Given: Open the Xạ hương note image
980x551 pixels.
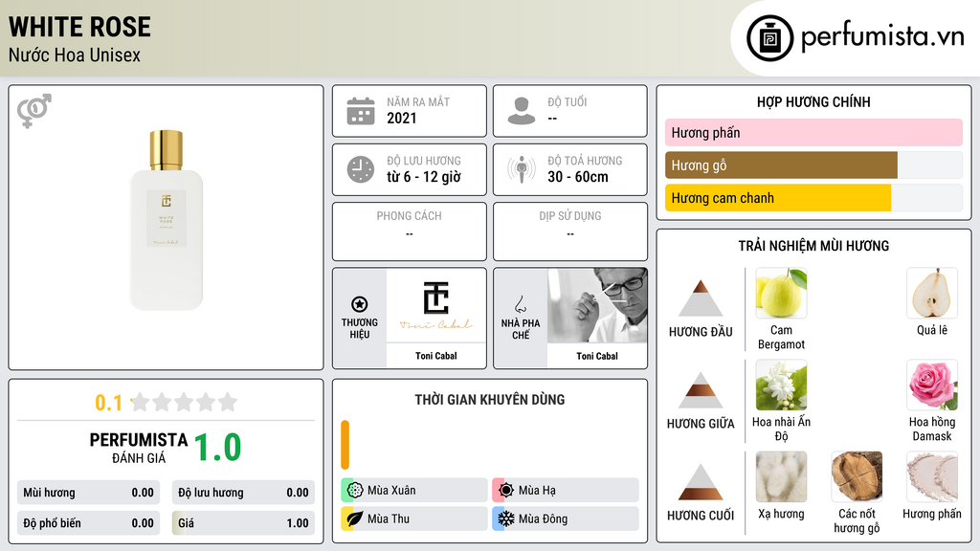Looking at the screenshot, I should [x=781, y=476].
